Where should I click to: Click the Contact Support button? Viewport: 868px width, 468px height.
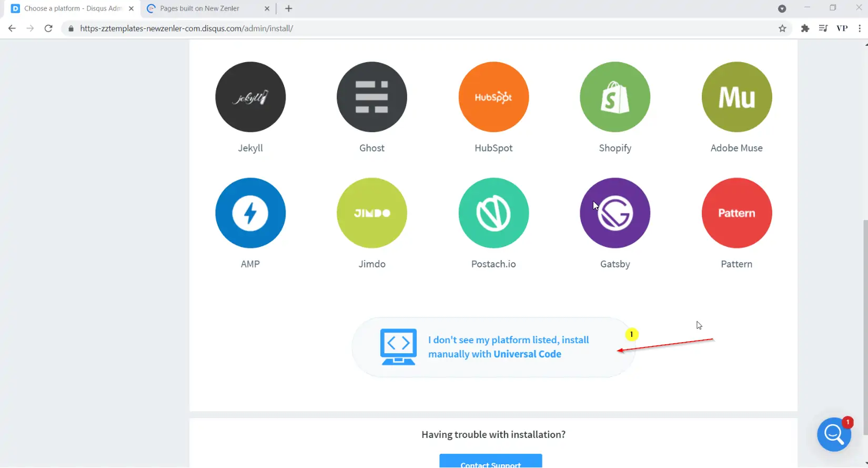(491, 461)
